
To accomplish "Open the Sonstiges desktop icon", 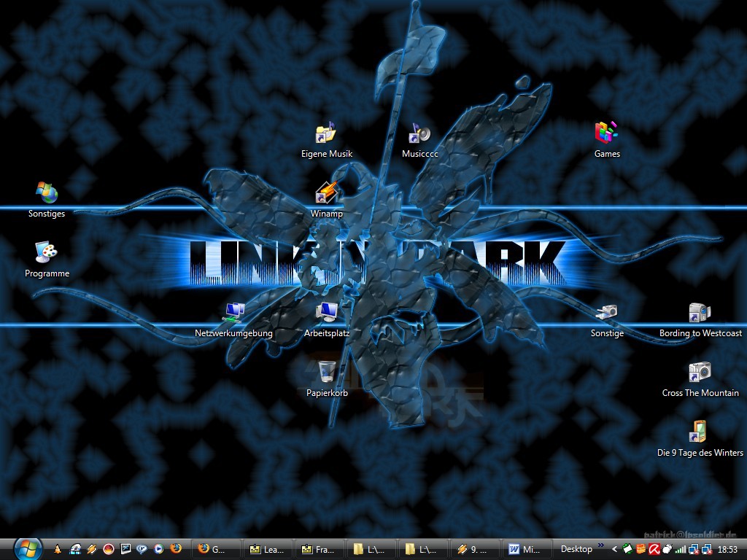I will click(47, 200).
